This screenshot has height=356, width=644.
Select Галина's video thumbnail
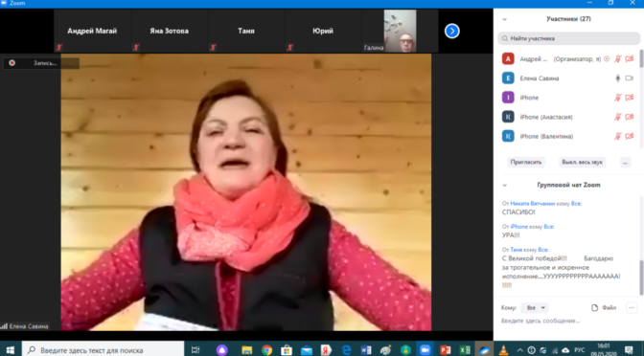(400, 32)
